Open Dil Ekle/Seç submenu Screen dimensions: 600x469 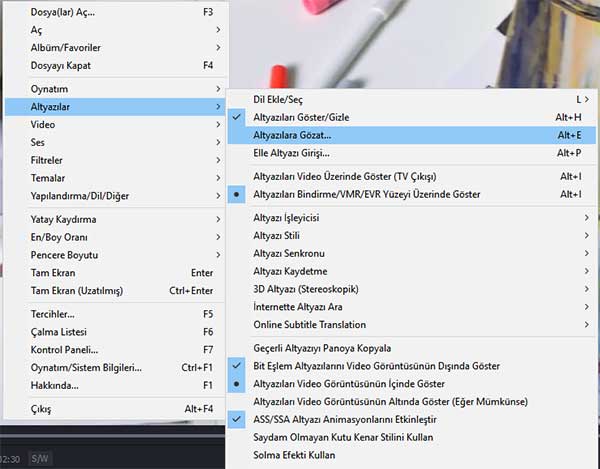[x=412, y=99]
